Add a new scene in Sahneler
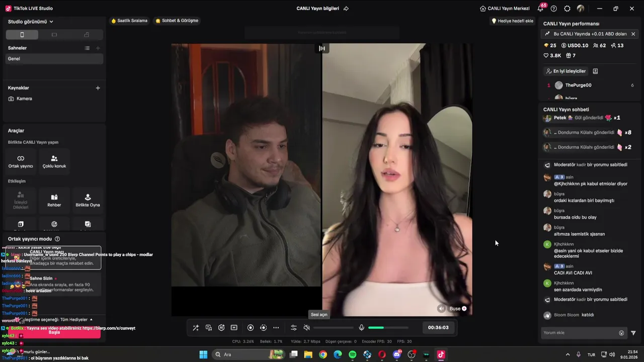Image resolution: width=644 pixels, height=362 pixels. [98, 48]
